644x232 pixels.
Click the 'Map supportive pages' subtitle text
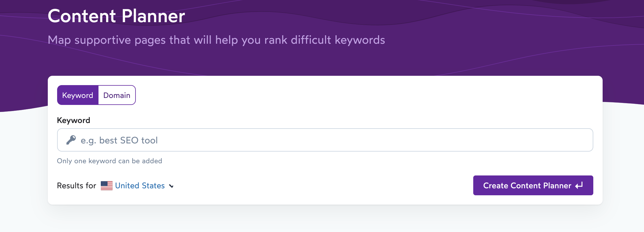(216, 40)
